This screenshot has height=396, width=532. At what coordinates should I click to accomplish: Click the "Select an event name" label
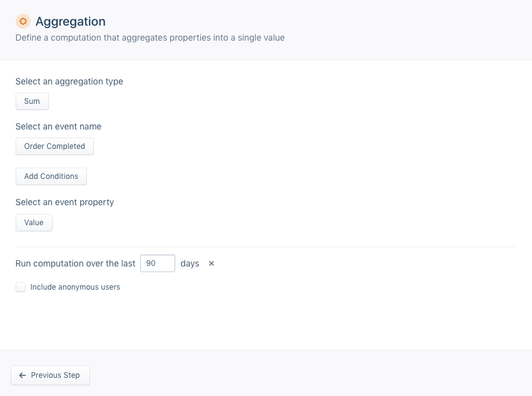58,126
